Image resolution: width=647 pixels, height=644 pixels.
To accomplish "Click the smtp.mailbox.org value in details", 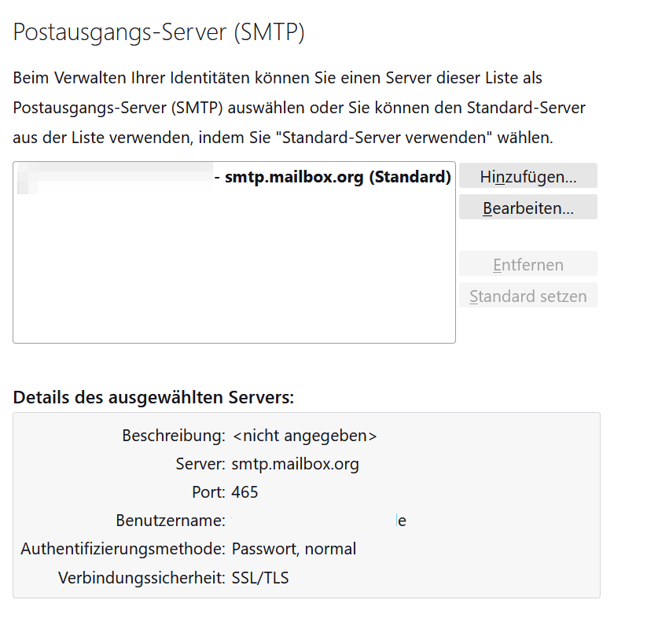I will pos(295,464).
